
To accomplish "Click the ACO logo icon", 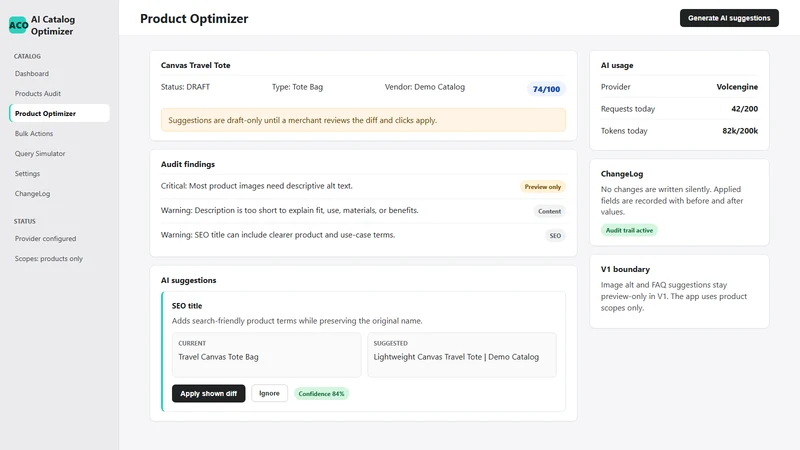I will [x=18, y=25].
